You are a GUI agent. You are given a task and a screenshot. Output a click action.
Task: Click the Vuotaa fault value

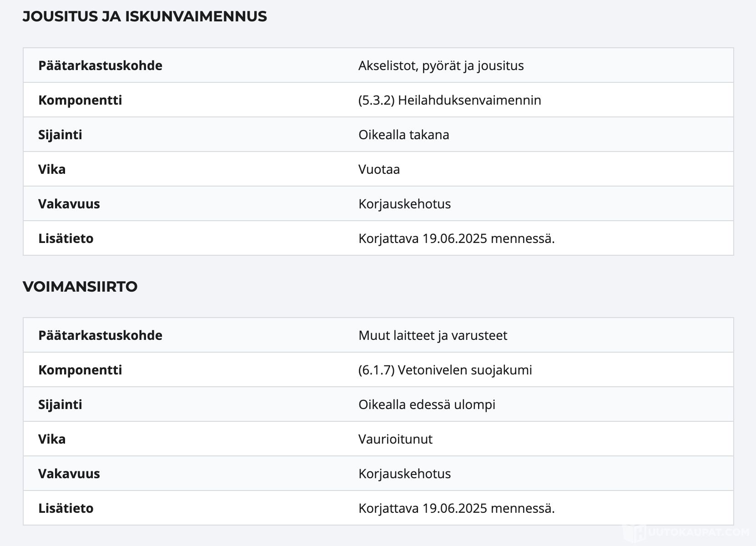pos(379,169)
